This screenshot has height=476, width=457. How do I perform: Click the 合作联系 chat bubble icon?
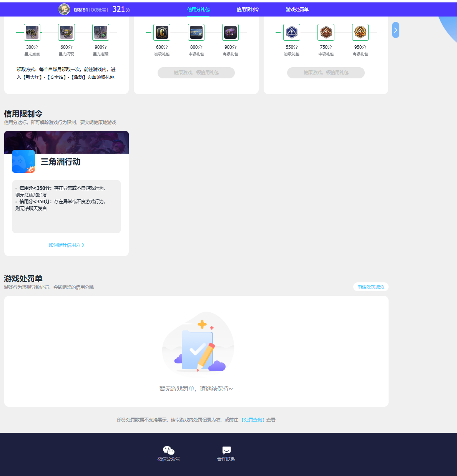coord(226,450)
